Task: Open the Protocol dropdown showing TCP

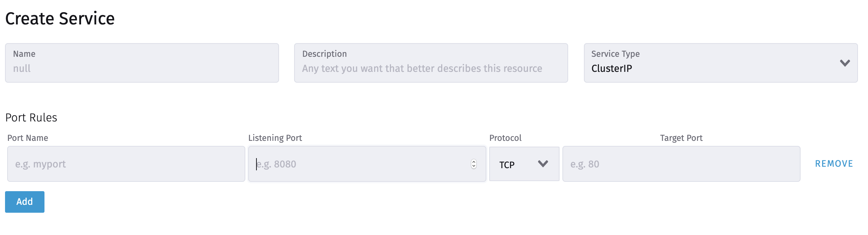Action: click(x=524, y=164)
